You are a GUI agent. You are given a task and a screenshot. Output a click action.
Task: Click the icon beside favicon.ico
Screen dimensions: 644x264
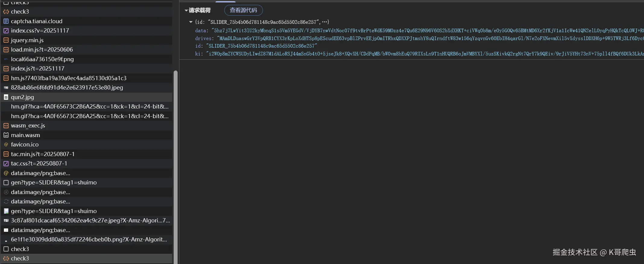click(x=6, y=145)
